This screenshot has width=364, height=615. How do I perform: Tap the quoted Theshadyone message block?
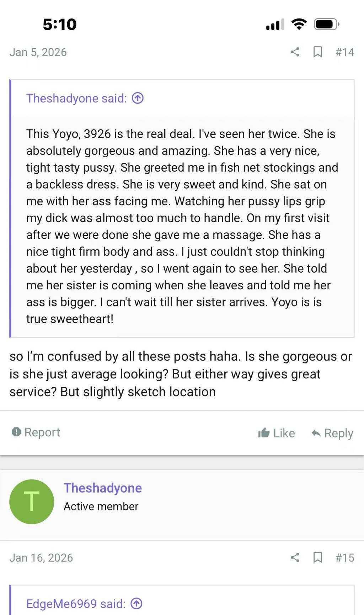point(181,226)
